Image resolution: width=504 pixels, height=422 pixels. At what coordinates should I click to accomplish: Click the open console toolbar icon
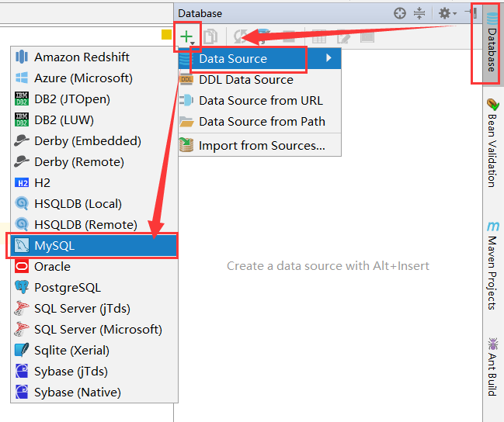coord(367,36)
